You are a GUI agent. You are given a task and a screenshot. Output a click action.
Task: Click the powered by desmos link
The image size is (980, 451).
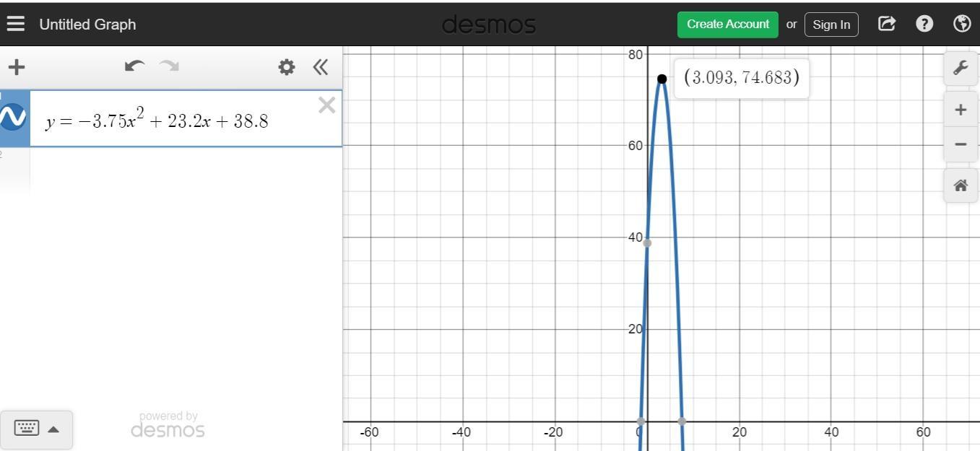(168, 425)
